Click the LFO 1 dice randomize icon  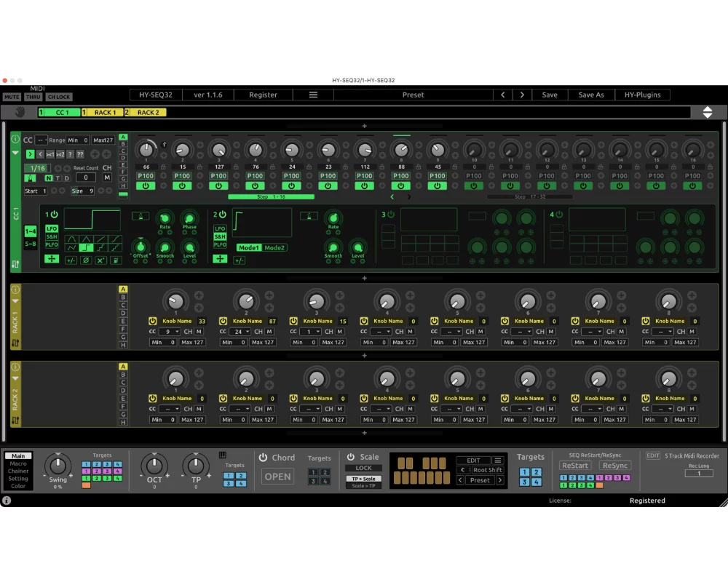pyautogui.click(x=116, y=260)
